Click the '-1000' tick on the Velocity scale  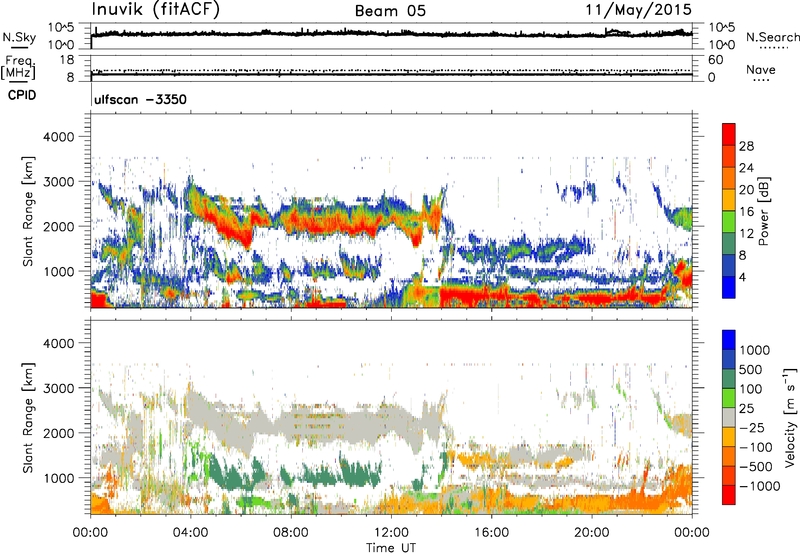(759, 486)
